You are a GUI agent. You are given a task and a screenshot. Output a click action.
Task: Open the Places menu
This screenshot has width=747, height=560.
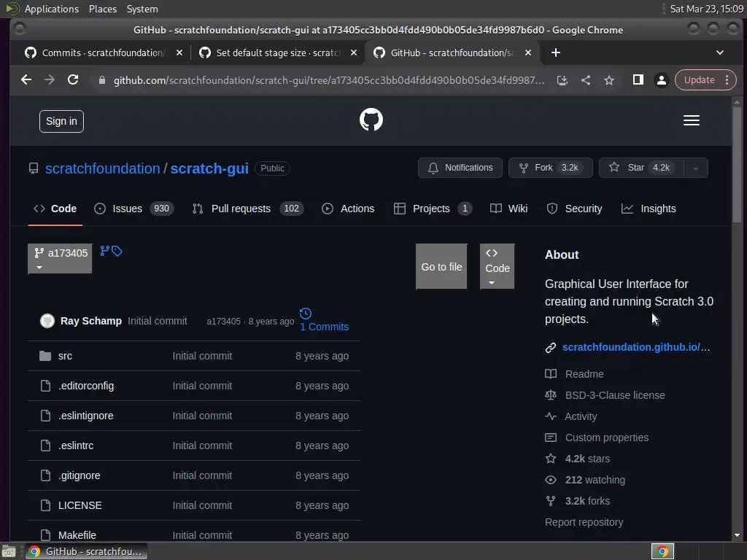point(102,9)
